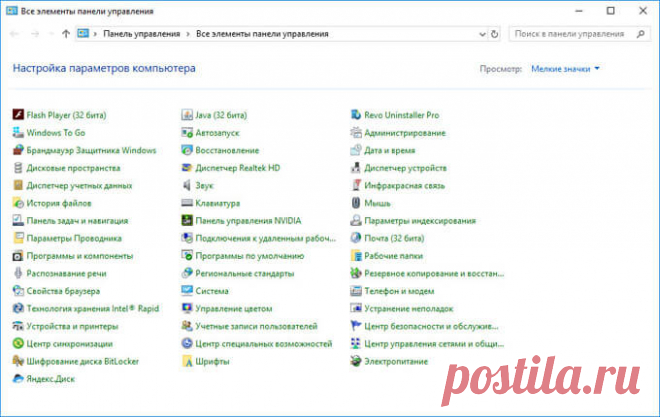Click the История файлов icon
Image resolution: width=660 pixels, height=417 pixels.
click(18, 203)
